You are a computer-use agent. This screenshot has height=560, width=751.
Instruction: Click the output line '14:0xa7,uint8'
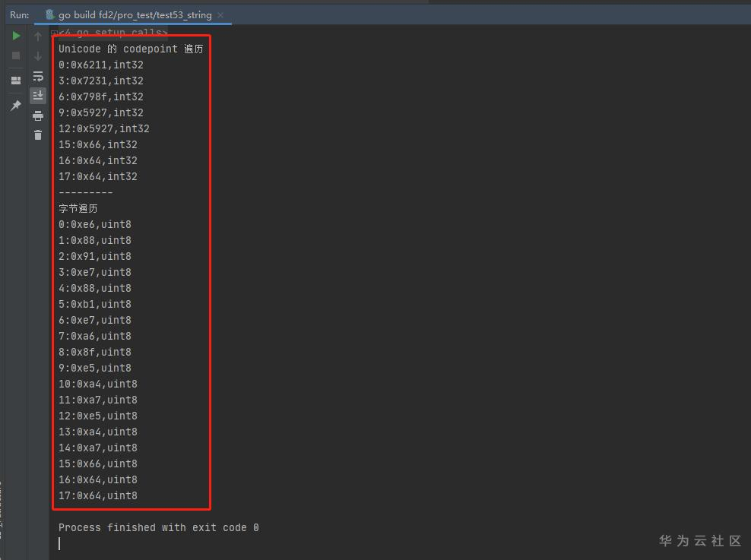98,448
